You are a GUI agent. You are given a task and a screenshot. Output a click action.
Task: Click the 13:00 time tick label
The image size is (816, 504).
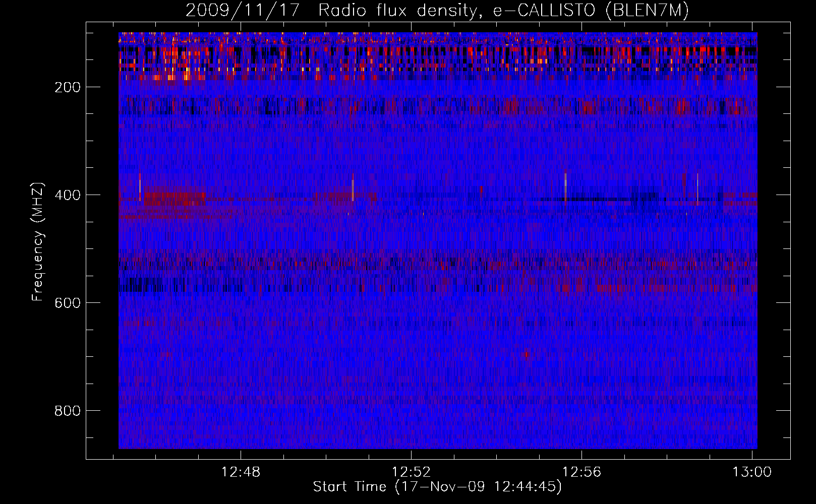pyautogui.click(x=752, y=472)
